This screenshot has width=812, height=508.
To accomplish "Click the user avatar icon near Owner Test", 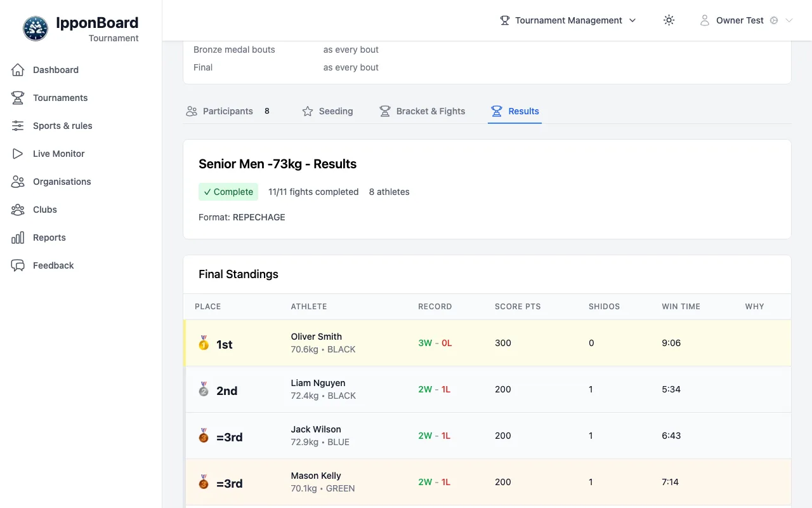I will (704, 20).
